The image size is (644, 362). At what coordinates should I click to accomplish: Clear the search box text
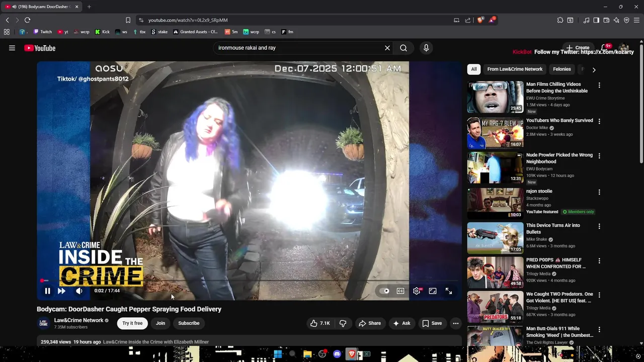click(387, 48)
